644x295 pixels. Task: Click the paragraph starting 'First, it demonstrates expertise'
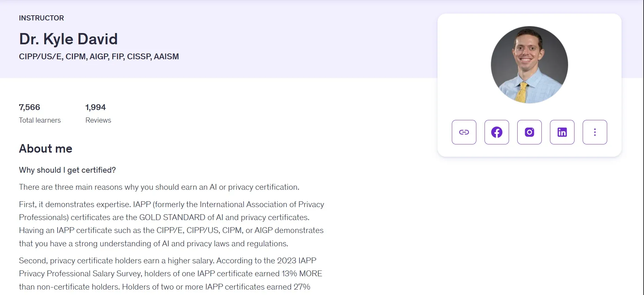click(x=171, y=224)
